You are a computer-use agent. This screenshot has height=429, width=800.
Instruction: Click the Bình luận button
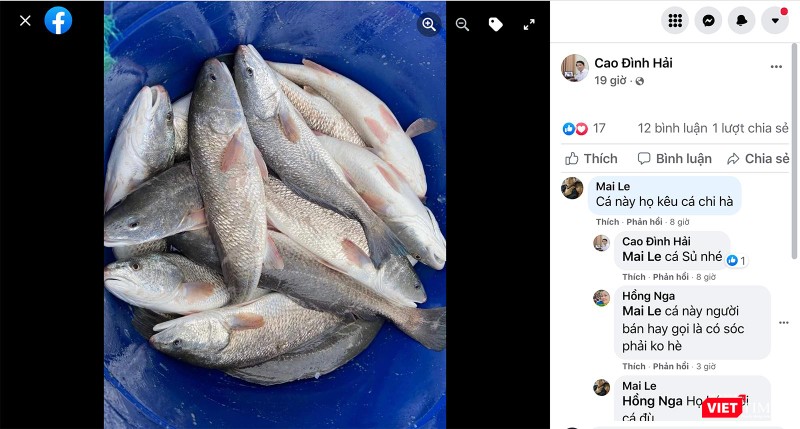tap(675, 159)
